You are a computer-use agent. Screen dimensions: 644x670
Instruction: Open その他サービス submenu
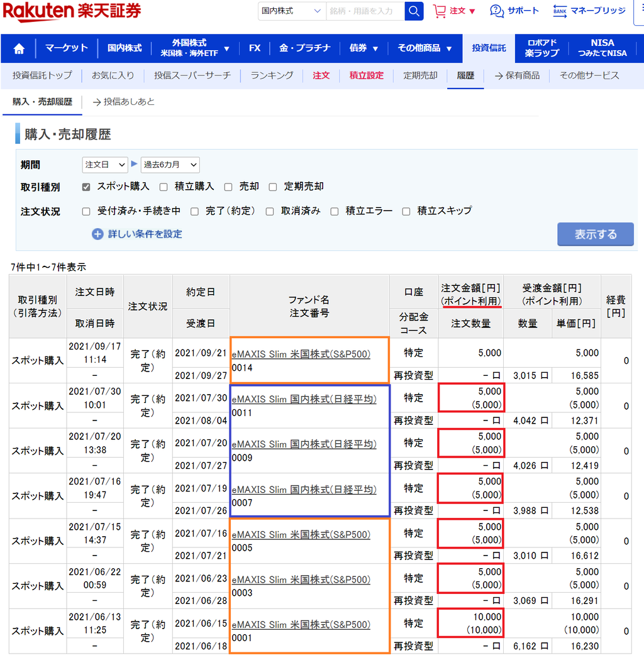pyautogui.click(x=589, y=75)
